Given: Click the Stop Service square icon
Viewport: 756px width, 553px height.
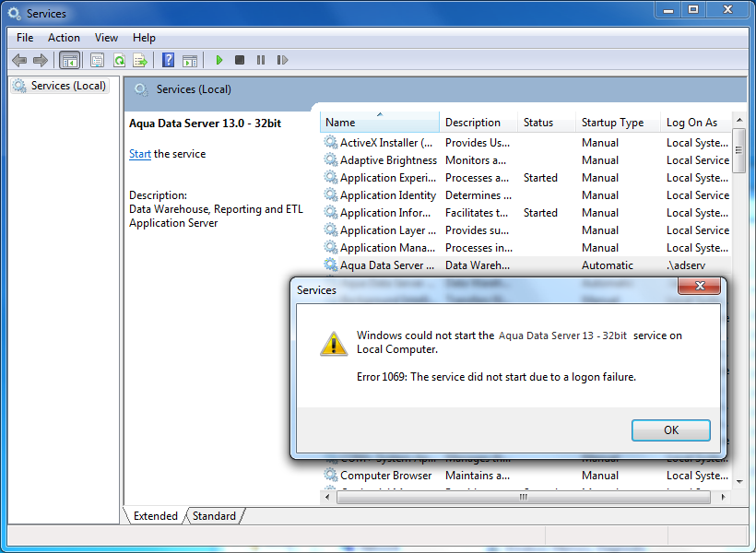Looking at the screenshot, I should [240, 60].
